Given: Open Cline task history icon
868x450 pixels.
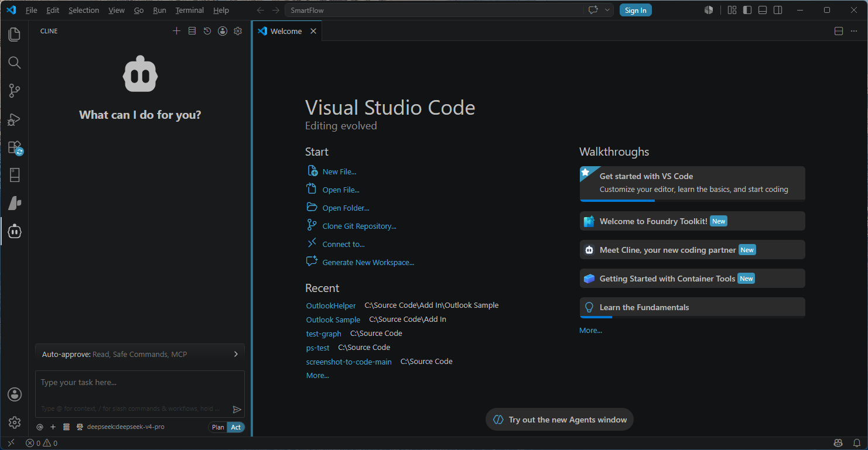Looking at the screenshot, I should point(207,31).
